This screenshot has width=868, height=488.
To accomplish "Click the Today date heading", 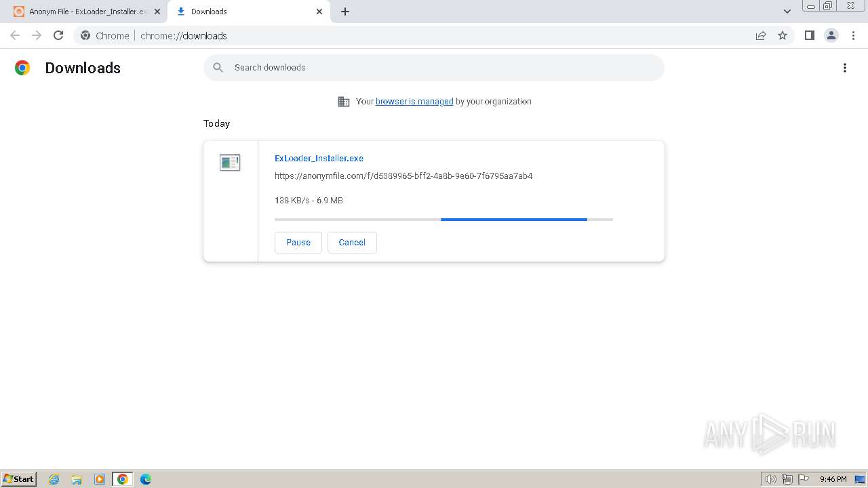I will click(x=216, y=123).
